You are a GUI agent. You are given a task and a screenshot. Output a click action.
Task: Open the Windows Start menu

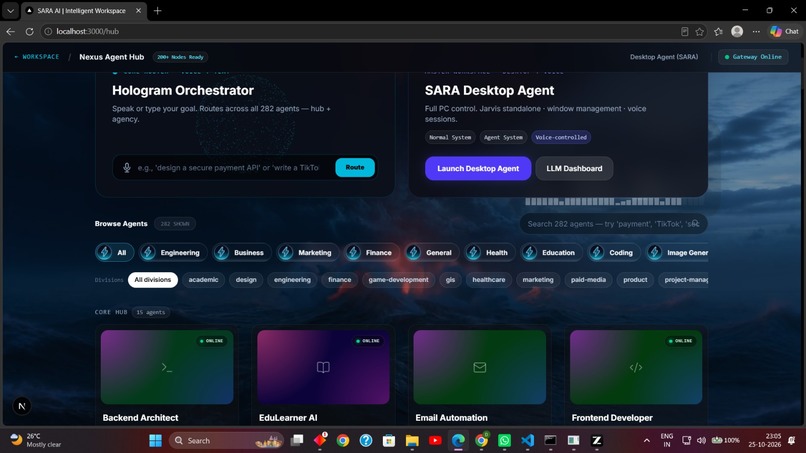pyautogui.click(x=155, y=441)
